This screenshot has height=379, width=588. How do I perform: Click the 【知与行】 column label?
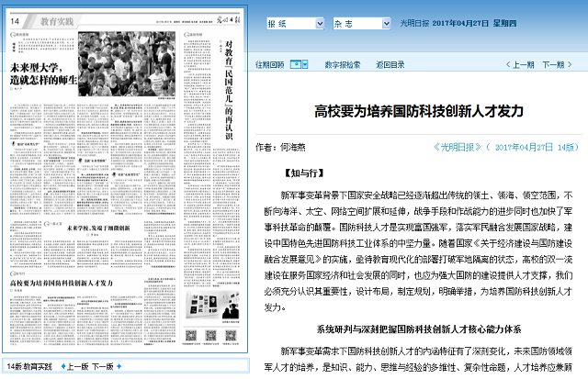(x=302, y=173)
